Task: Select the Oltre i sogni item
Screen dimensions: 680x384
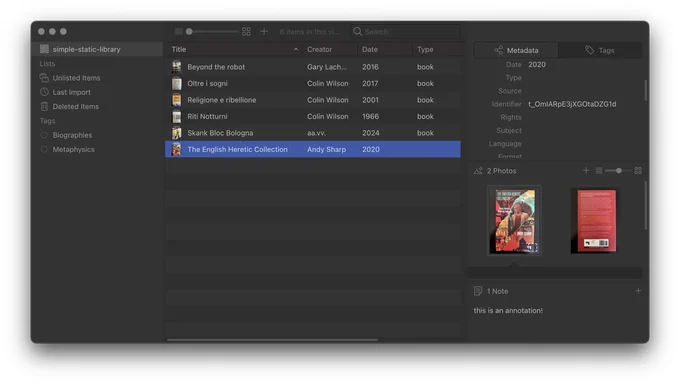Action: point(313,84)
